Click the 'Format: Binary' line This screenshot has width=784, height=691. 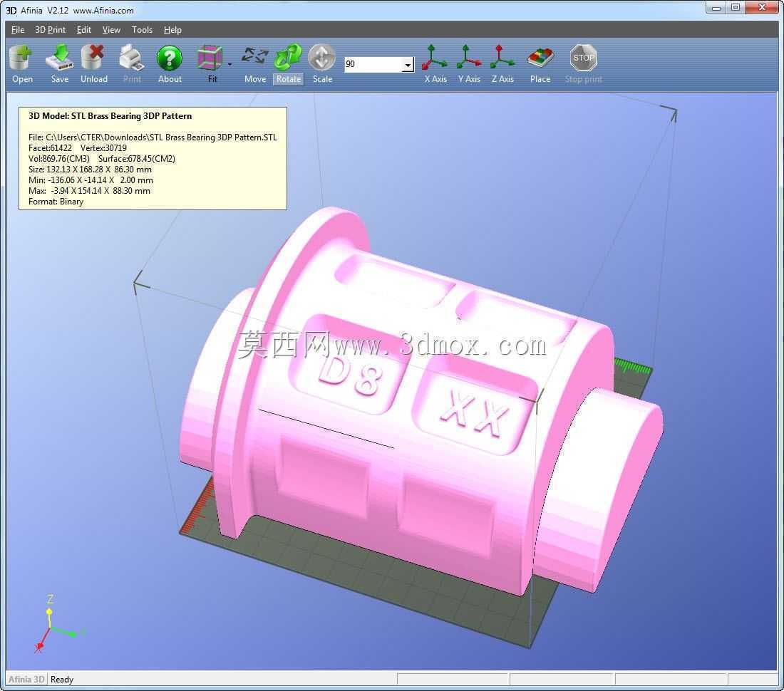pyautogui.click(x=56, y=202)
